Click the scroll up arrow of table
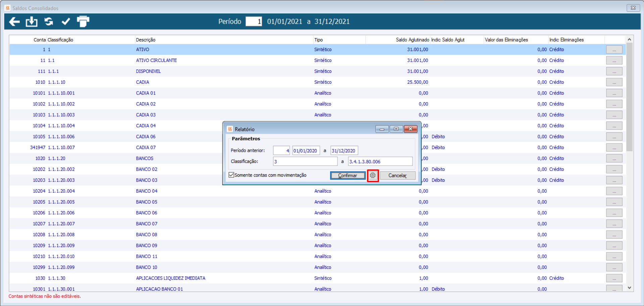The height and width of the screenshot is (306, 644). pos(630,40)
